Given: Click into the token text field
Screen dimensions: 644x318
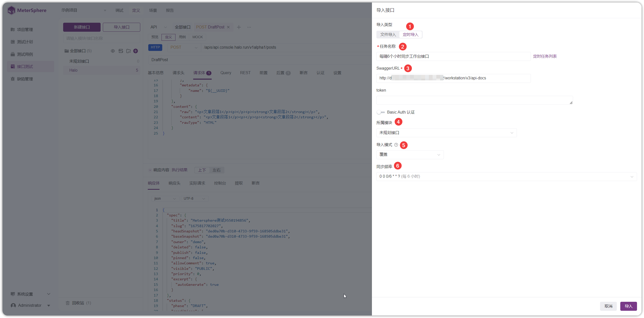Looking at the screenshot, I should click(x=475, y=100).
